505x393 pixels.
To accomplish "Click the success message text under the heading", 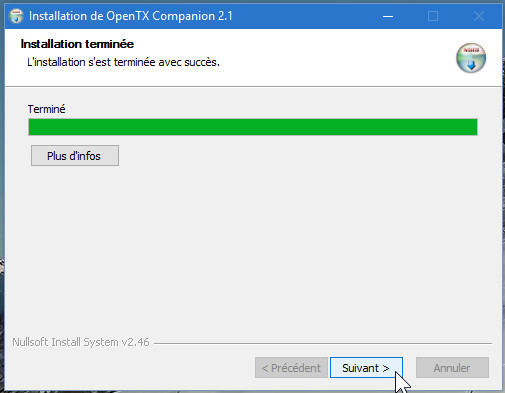I will pos(123,62).
